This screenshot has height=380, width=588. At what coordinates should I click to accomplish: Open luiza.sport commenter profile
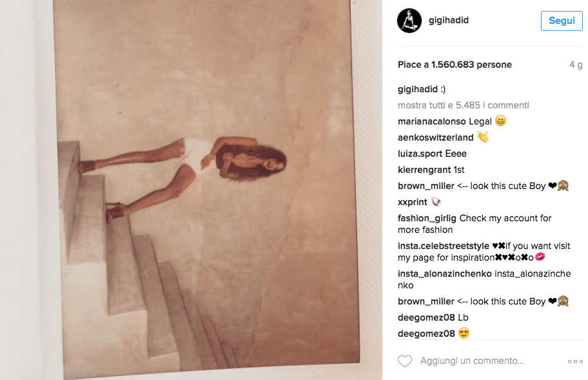420,154
